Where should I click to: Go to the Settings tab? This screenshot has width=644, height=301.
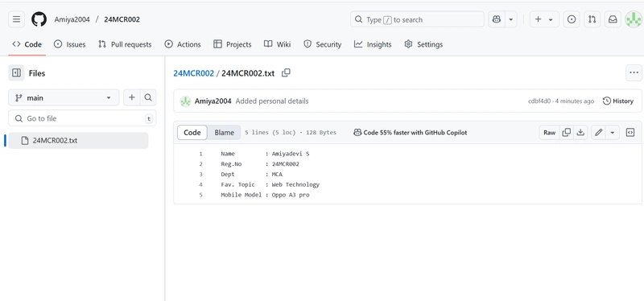coord(423,44)
